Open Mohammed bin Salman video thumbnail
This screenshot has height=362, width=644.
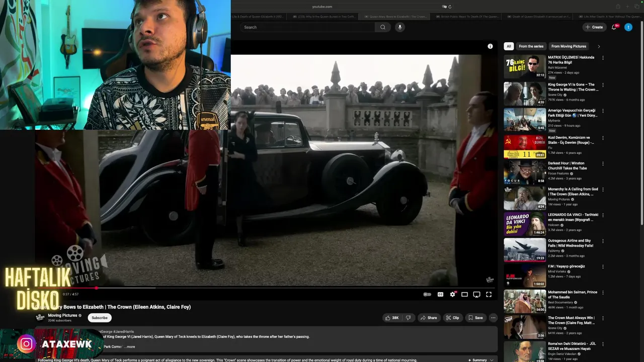pos(525,301)
